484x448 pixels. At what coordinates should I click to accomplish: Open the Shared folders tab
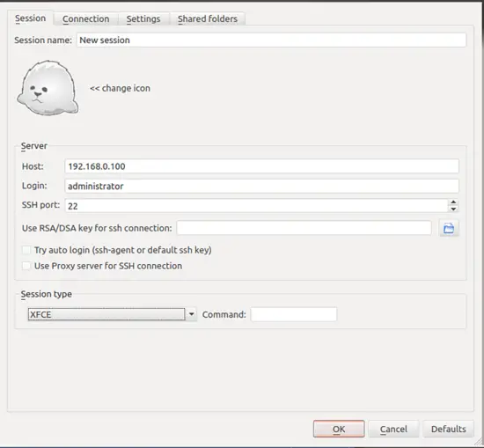[208, 18]
